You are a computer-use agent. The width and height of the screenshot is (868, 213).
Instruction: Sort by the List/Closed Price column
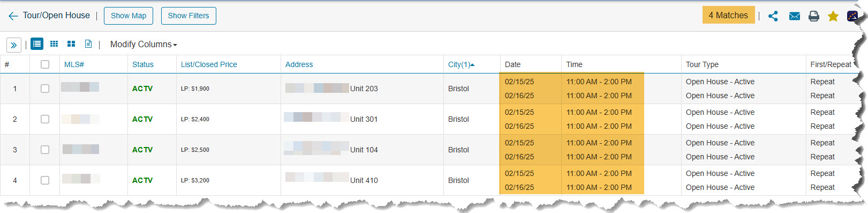click(x=209, y=64)
